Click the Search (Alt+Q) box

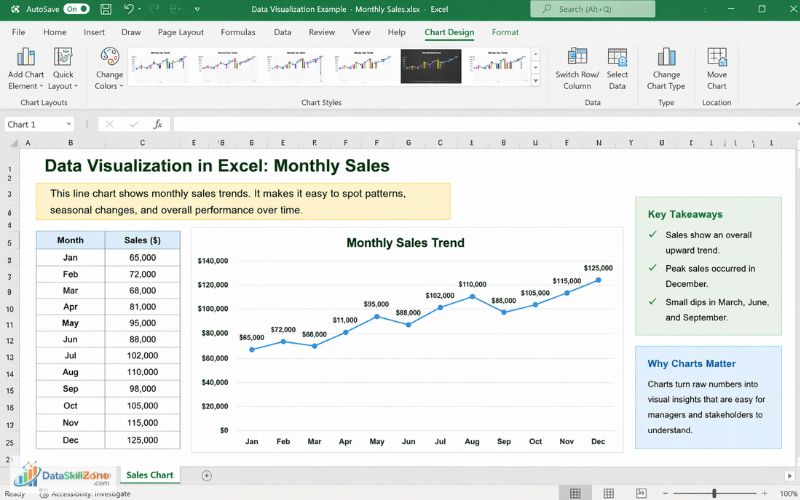click(x=592, y=9)
